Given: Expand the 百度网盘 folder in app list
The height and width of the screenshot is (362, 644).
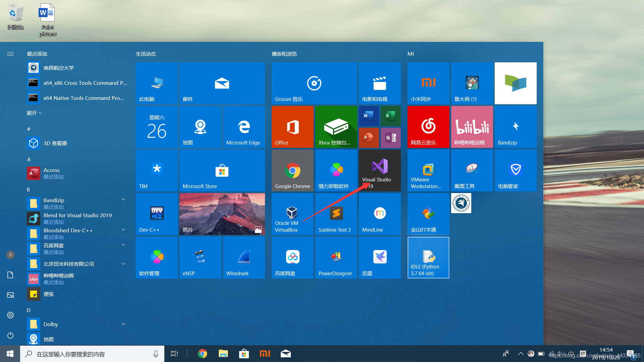Looking at the screenshot, I should (123, 245).
